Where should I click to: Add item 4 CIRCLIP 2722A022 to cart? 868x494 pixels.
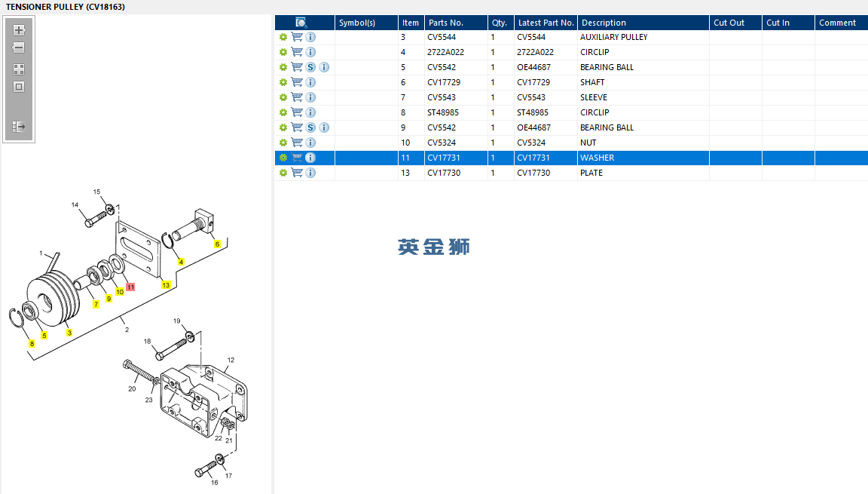(298, 52)
